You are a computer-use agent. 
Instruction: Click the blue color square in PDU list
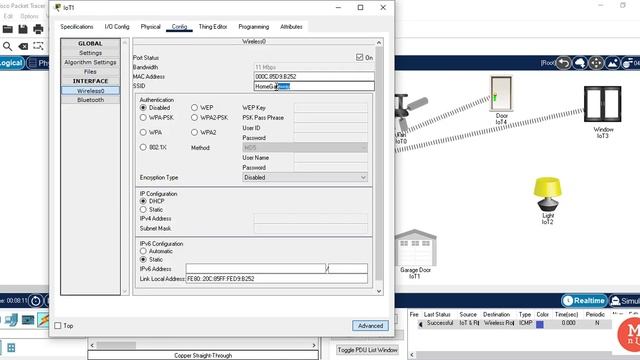tap(540, 324)
